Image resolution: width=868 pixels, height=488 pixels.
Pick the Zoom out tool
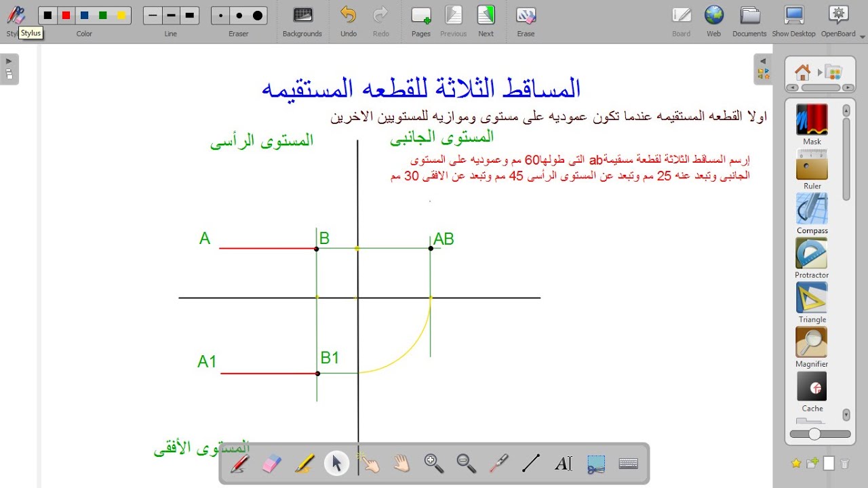coord(467,464)
